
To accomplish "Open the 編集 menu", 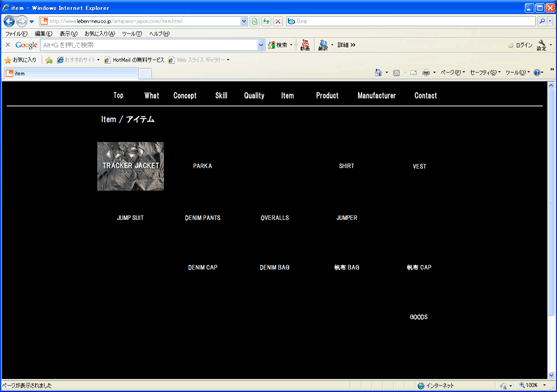I will (x=43, y=34).
